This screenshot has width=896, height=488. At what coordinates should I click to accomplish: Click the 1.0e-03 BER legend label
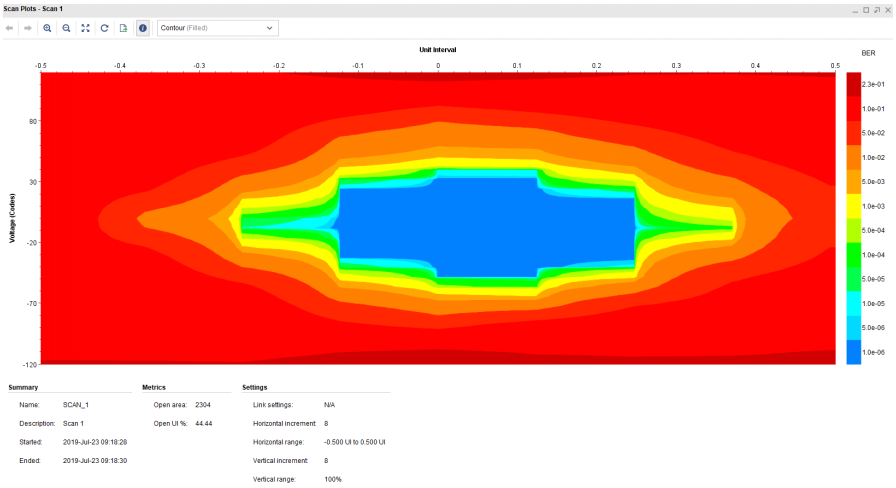click(873, 206)
